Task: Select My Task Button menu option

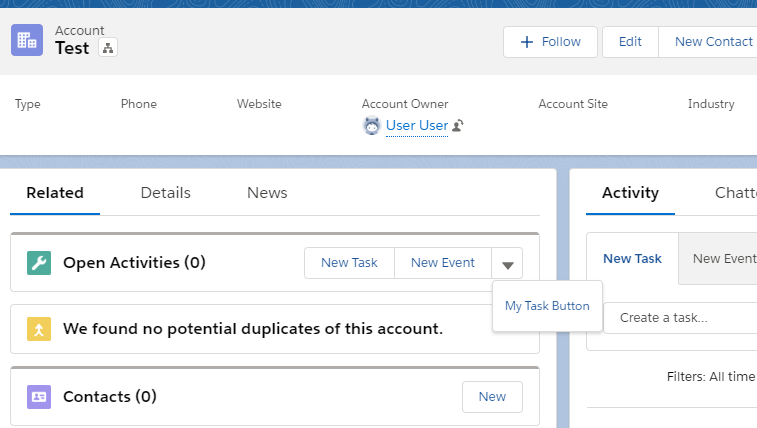Action: tap(547, 306)
